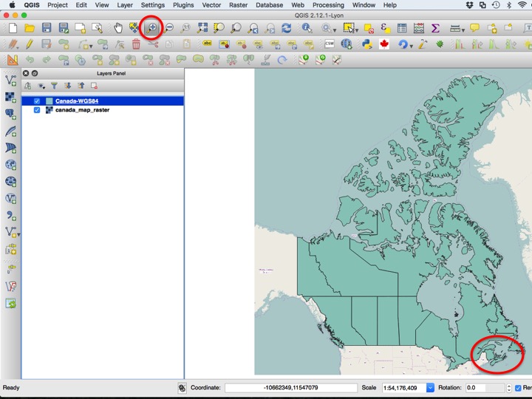Toggle editing with the pencil icon
Screen dimensions: 532x399
30,44
